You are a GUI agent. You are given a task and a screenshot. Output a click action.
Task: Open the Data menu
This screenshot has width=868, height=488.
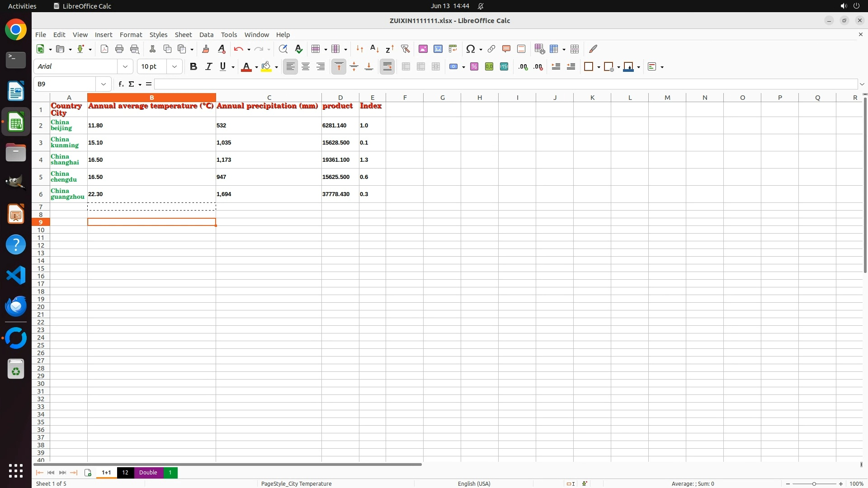tap(206, 35)
